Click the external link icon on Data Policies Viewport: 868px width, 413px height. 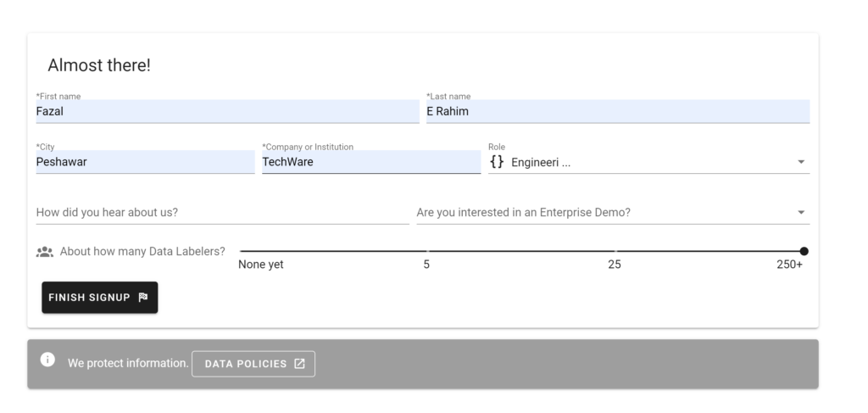[299, 364]
